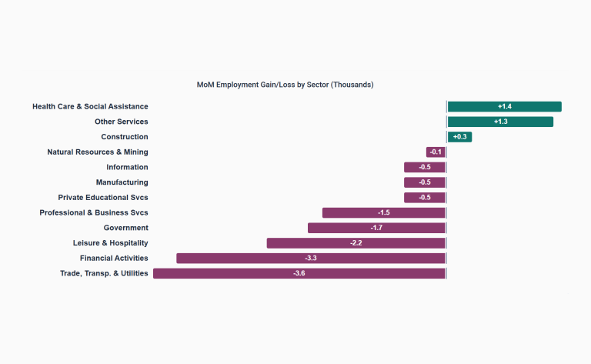Select the -0.1 Natural Resources bar
Viewport: 591px width, 364px height.
[436, 152]
